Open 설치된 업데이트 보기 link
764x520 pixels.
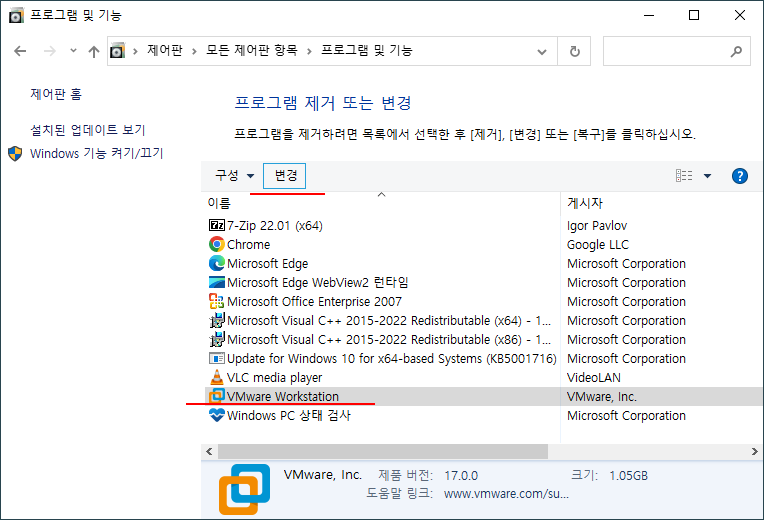pyautogui.click(x=88, y=130)
